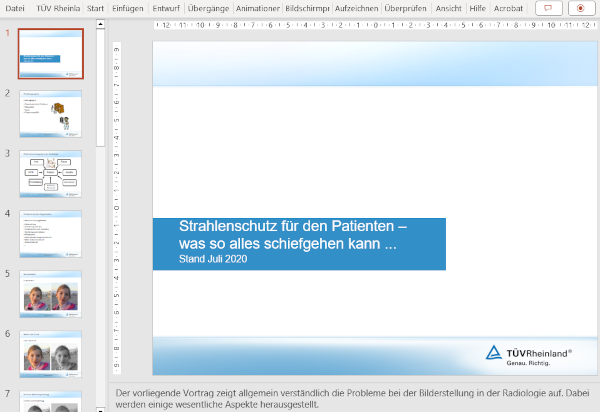Select slide 3 thumbnail with diagram
600x412 pixels.
(x=51, y=173)
